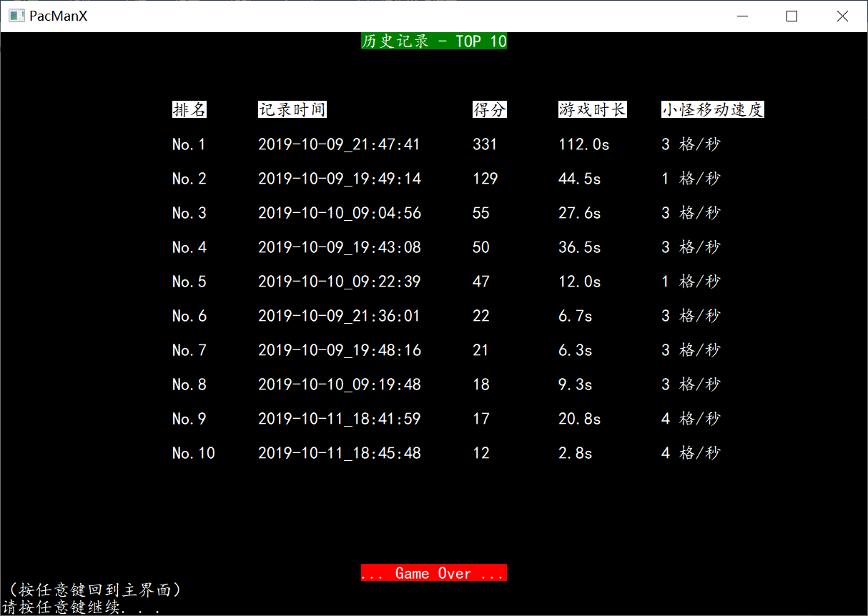
Task: Click the score 47
Action: coord(481,282)
